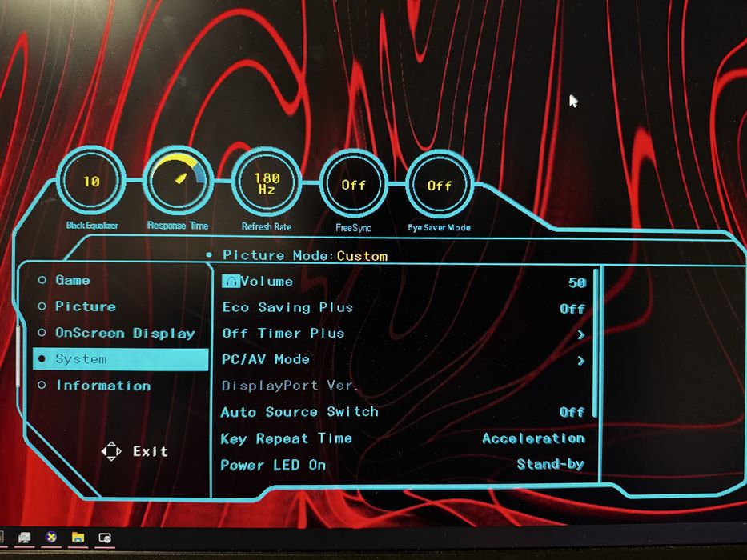Select the Volume setting label
Viewport: 747px width, 560px height.
coord(267,282)
